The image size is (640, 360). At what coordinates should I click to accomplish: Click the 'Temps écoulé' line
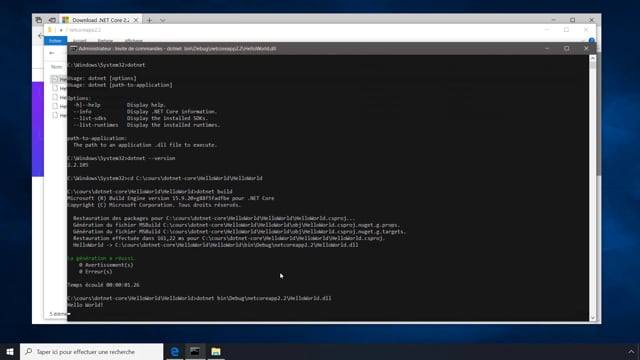(103, 285)
